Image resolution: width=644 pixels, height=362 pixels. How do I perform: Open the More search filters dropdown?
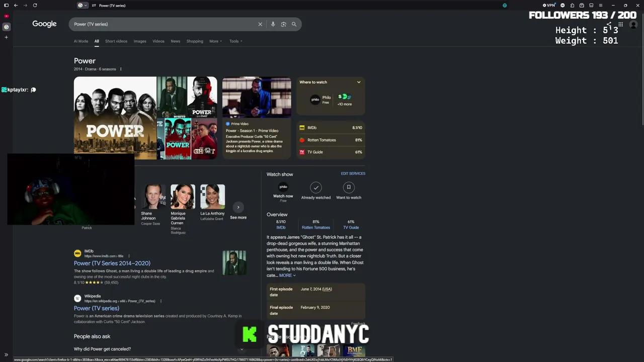point(215,41)
